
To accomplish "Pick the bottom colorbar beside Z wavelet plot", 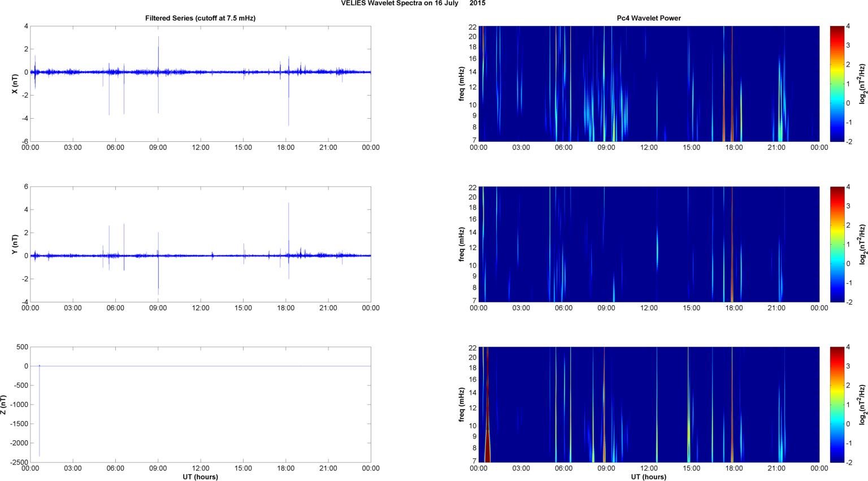I will point(837,405).
